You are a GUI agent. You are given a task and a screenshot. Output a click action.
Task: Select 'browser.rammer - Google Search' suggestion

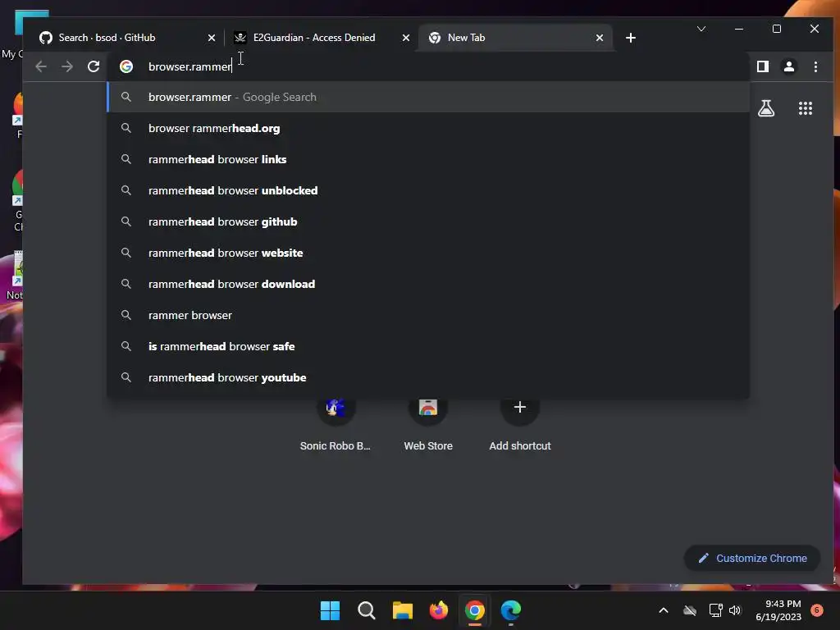coord(428,97)
